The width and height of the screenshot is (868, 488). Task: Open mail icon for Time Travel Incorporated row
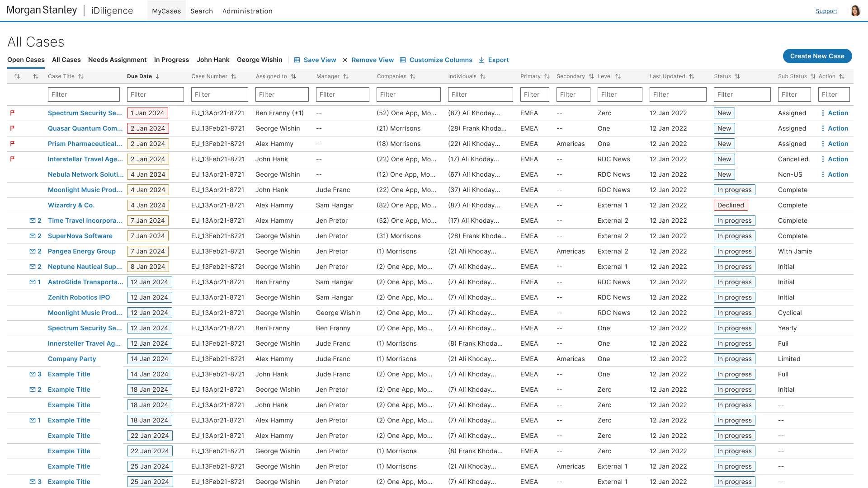coord(33,221)
